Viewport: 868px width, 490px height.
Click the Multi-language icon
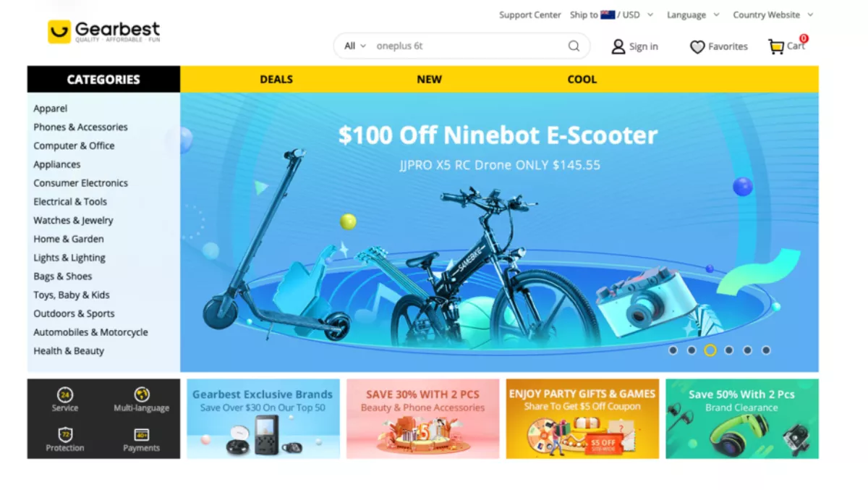point(142,394)
